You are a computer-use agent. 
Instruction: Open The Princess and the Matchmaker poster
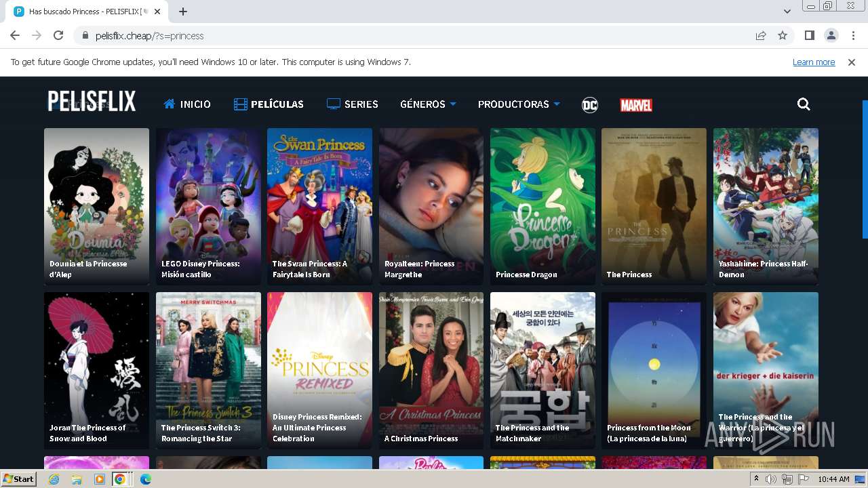[x=542, y=370]
